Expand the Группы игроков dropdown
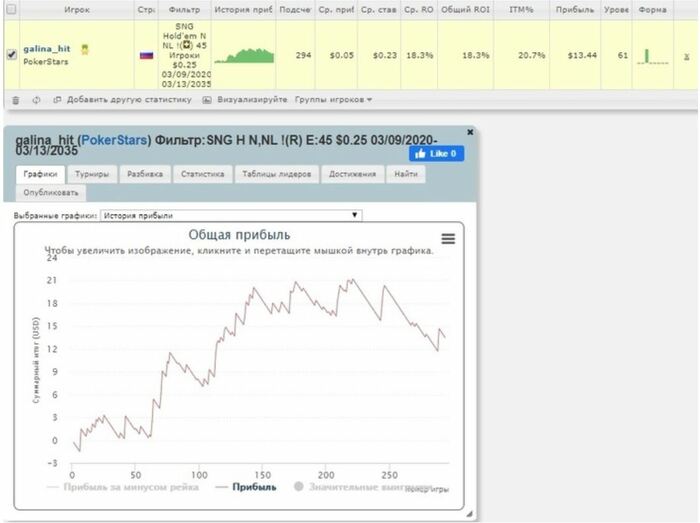Screen dimensions: 700x523 click(333, 100)
